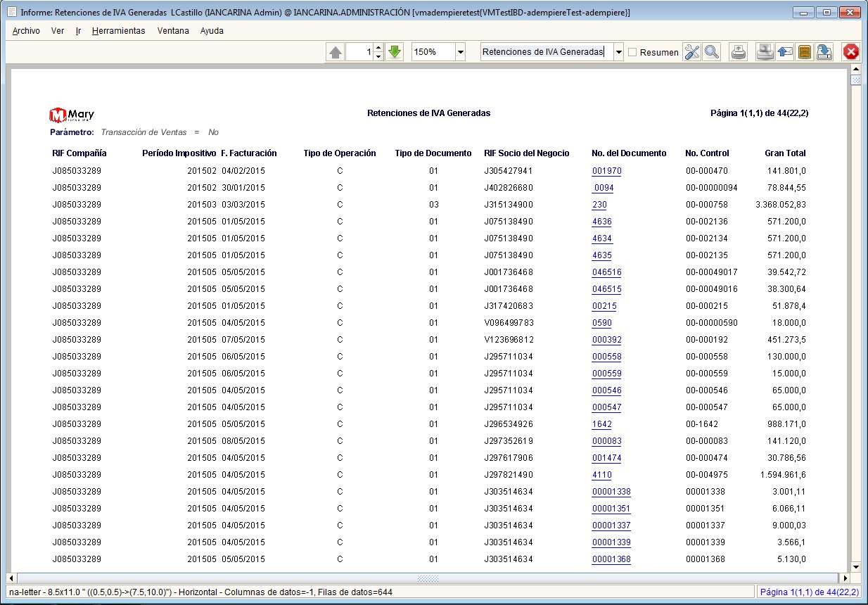Click the 'RIF Socio del Negocio' column header

(527, 153)
